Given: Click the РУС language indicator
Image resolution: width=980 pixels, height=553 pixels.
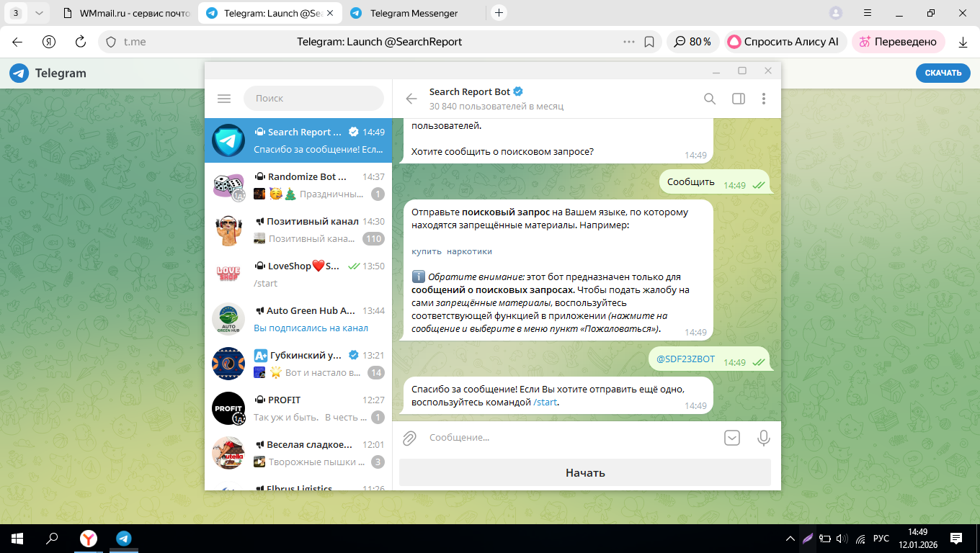Looking at the screenshot, I should point(881,538).
